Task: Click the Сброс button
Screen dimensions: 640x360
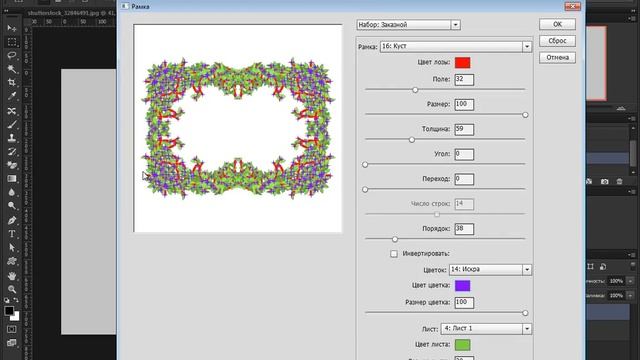Action: [557, 41]
